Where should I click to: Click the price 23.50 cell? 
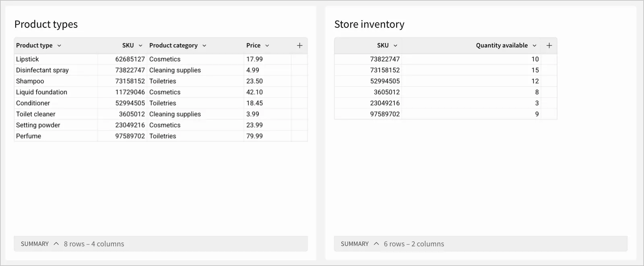point(267,81)
